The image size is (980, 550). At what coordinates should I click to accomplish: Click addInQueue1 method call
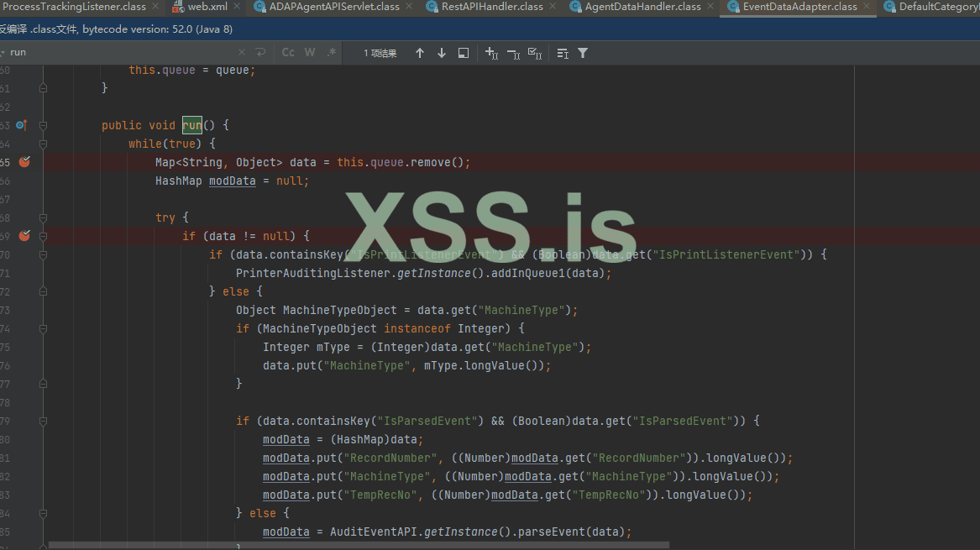[x=529, y=273]
